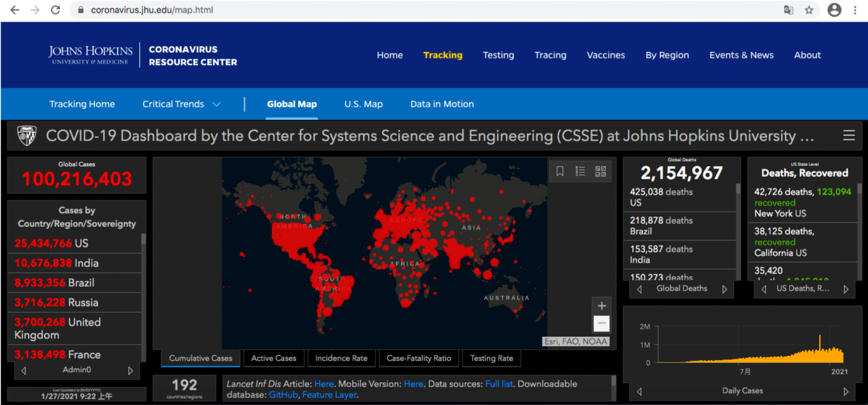Bookmark this page with star icon

point(809,10)
